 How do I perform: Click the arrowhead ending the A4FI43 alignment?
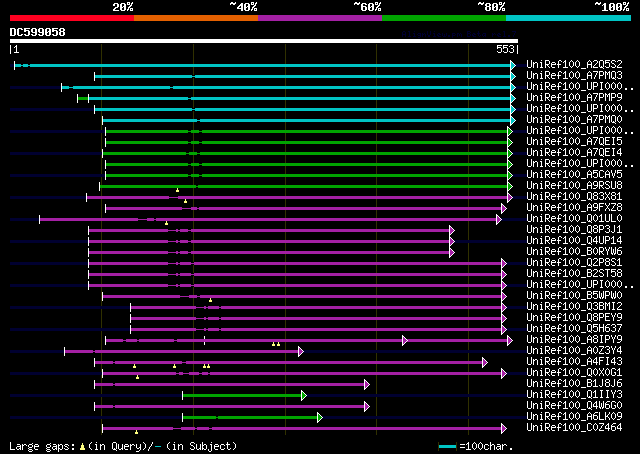pos(484,363)
